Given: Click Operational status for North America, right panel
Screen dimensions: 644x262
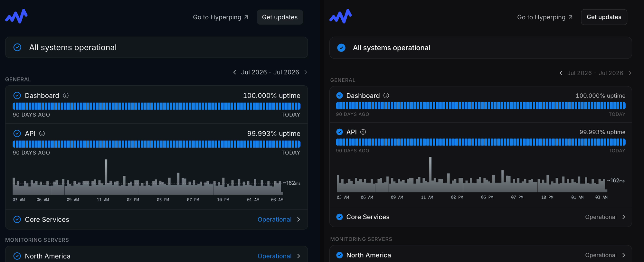Looking at the screenshot, I should coord(601,255).
